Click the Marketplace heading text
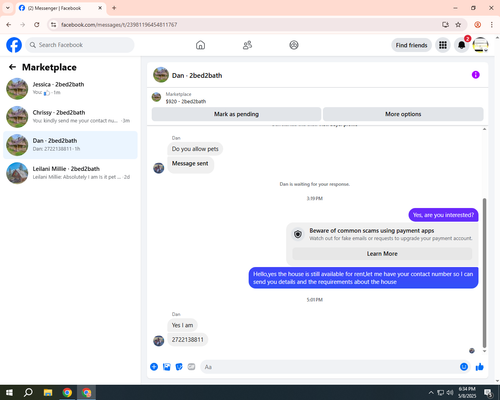The height and width of the screenshot is (400, 500). tap(49, 67)
